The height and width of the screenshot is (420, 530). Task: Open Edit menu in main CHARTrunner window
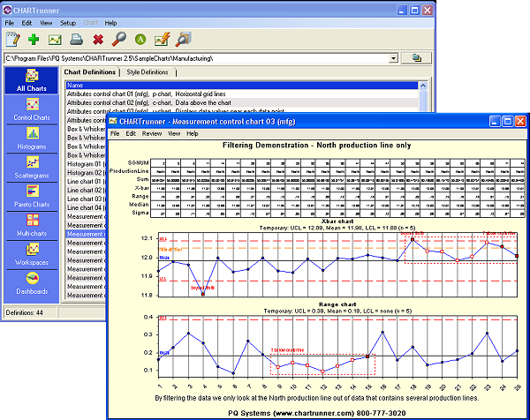26,23
